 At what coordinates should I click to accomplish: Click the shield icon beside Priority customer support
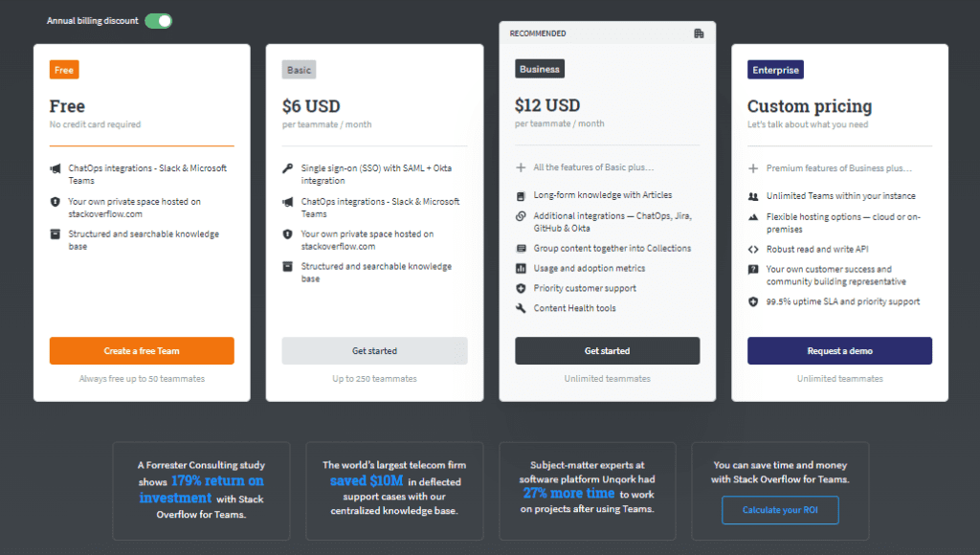tap(521, 288)
